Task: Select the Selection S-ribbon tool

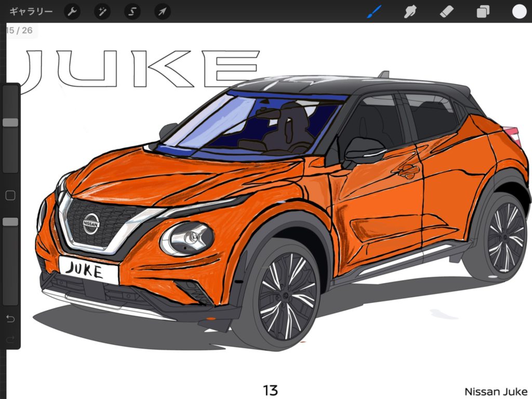Action: point(132,12)
